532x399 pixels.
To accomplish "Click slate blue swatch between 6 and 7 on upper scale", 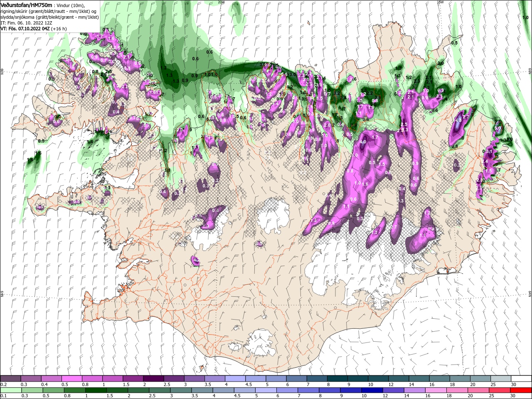I will tap(297, 378).
